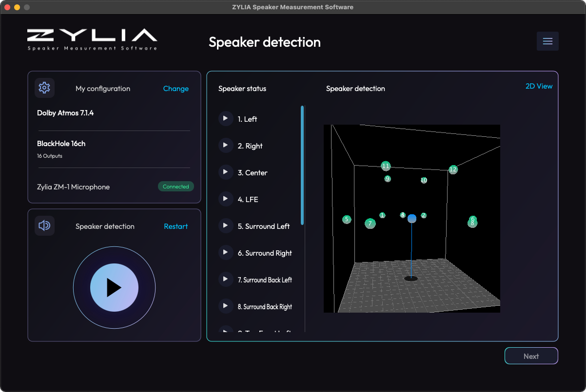Click the speaker status list scrollbar
Screen dimensions: 586x392
(302, 165)
